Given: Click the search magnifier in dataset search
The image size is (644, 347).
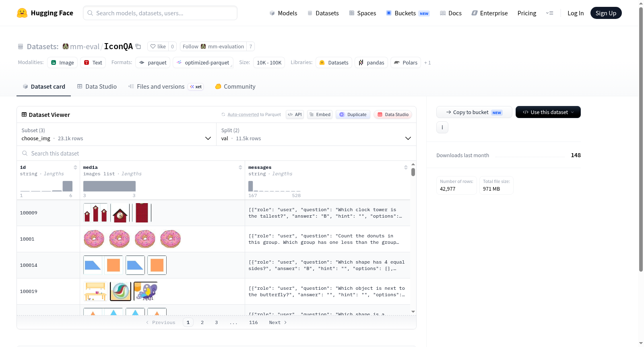Looking at the screenshot, I should pyautogui.click(x=25, y=153).
